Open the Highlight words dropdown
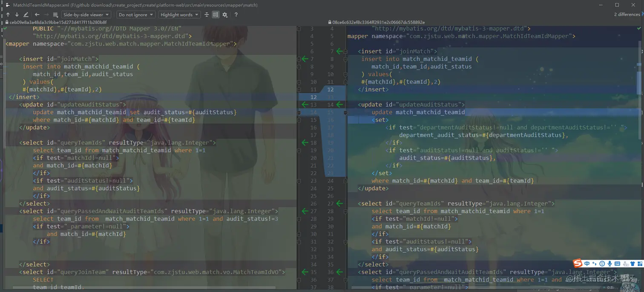644x292 pixels. tap(180, 14)
